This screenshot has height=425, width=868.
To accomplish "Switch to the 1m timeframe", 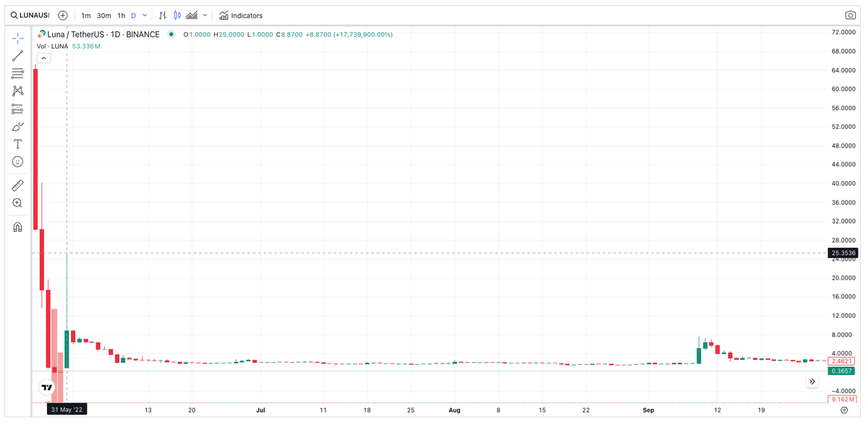I will (x=86, y=15).
